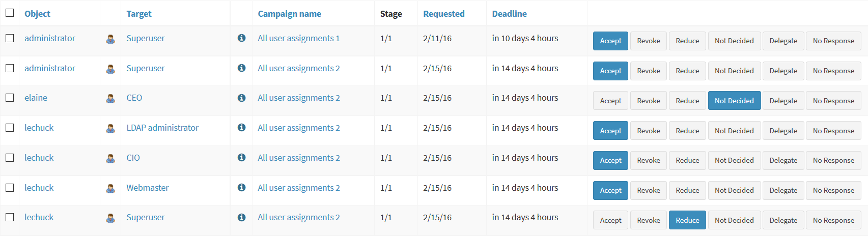Click user icon in lechuck CIO row
Screen dimensions: 868x236
click(110, 159)
